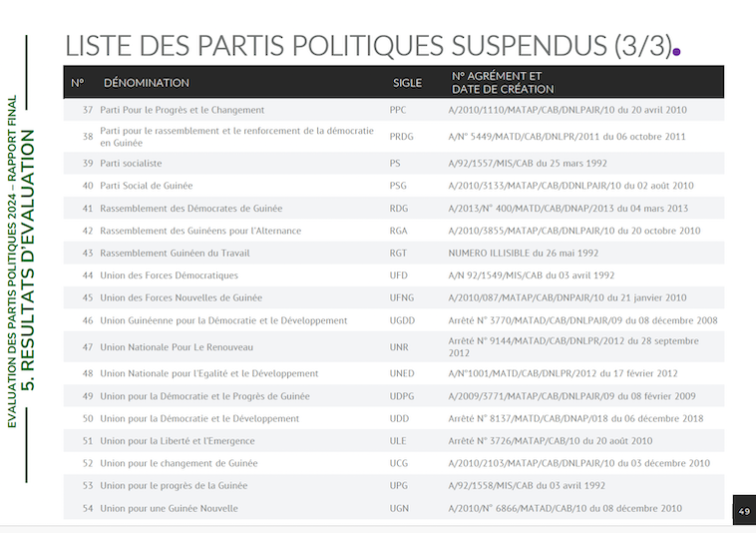
Task: Click the purple dot after the title
Action: click(677, 51)
